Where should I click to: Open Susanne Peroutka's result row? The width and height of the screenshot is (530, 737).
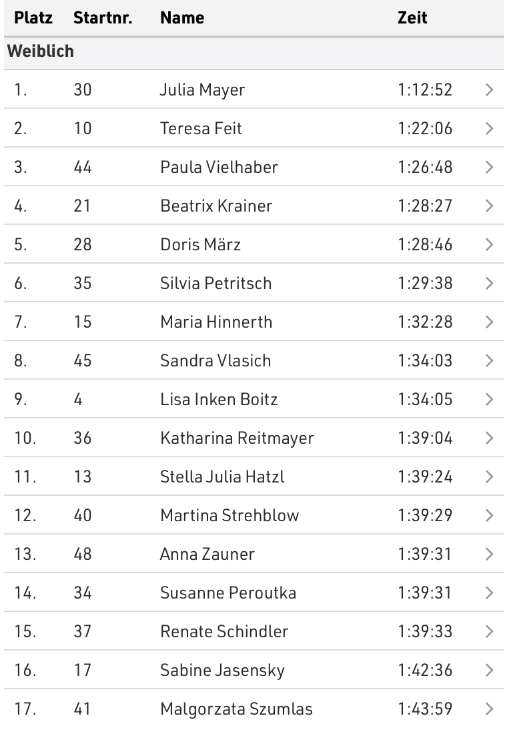(x=254, y=593)
